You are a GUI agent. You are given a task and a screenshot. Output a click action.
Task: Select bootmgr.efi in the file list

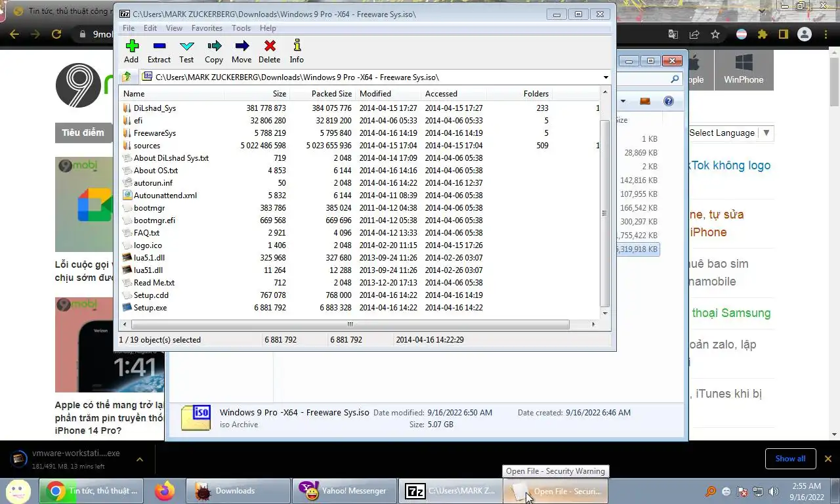click(360, 220)
